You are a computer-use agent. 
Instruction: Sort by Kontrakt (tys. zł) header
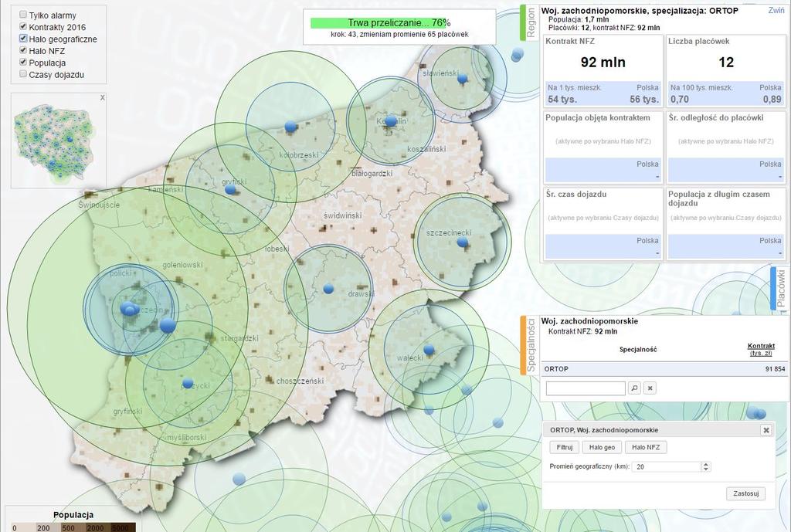pos(761,350)
